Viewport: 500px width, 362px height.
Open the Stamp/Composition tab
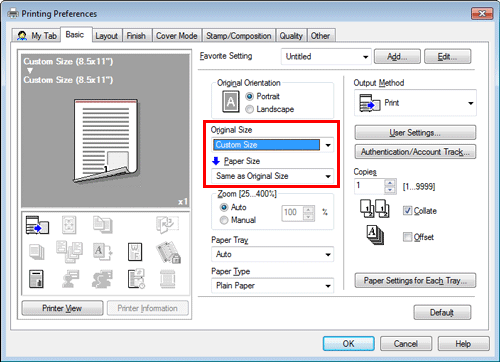point(239,36)
